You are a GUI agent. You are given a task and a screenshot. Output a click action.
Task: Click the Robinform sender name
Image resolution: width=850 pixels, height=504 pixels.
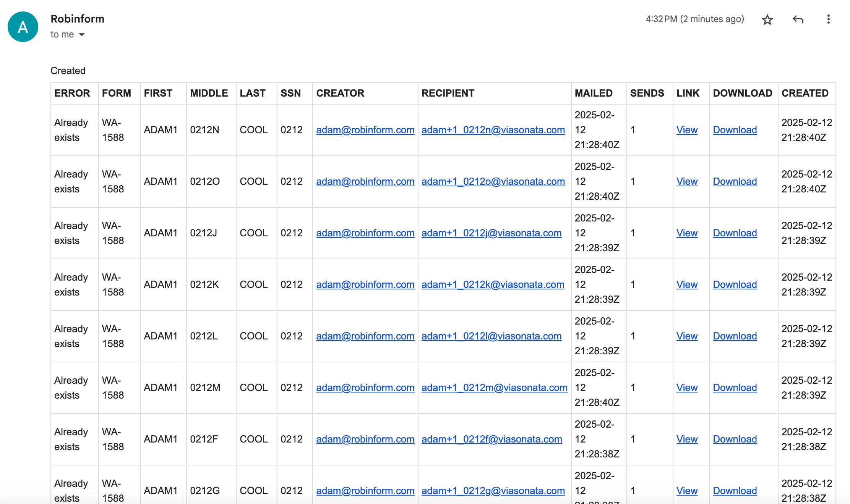click(77, 19)
